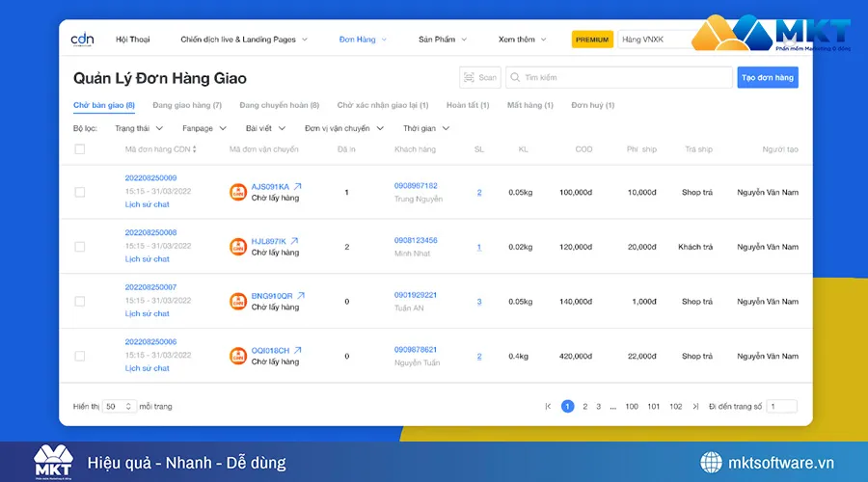Open external link for AJS091KA
Screen dimensions: 868x482
298,186
